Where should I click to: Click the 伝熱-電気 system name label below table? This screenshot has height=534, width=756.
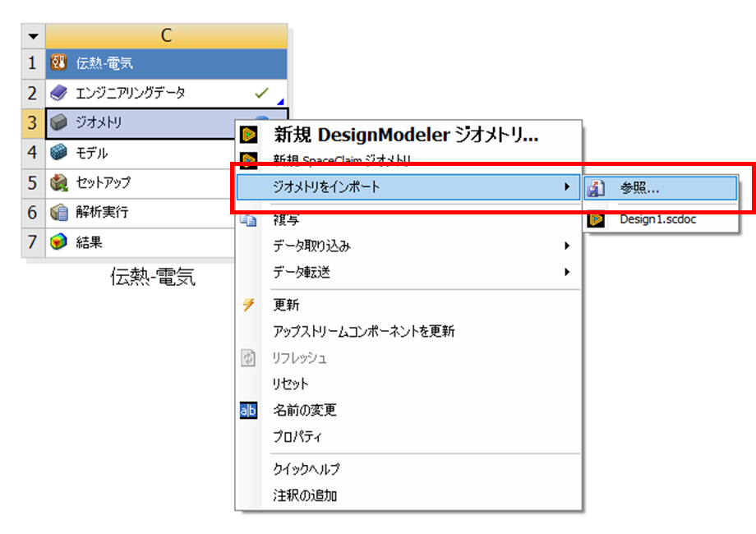pyautogui.click(x=153, y=277)
